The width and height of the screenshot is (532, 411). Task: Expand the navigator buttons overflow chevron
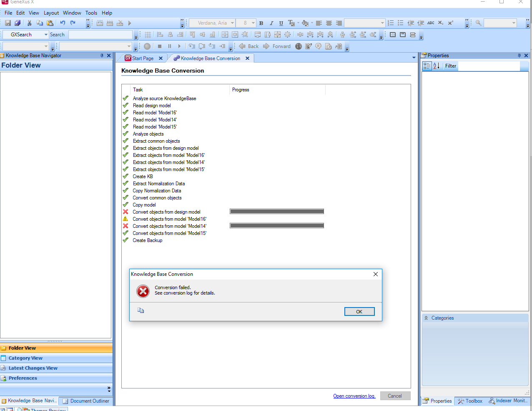[x=109, y=389]
